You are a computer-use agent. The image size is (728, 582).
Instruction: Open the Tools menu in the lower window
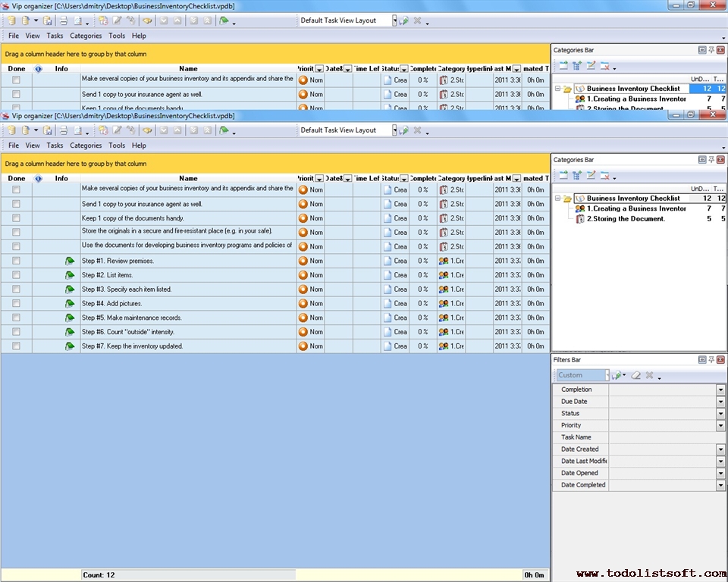(117, 145)
